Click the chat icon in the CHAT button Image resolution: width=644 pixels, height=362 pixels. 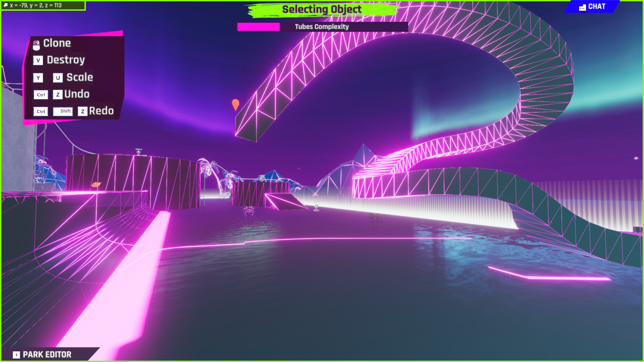tap(582, 7)
